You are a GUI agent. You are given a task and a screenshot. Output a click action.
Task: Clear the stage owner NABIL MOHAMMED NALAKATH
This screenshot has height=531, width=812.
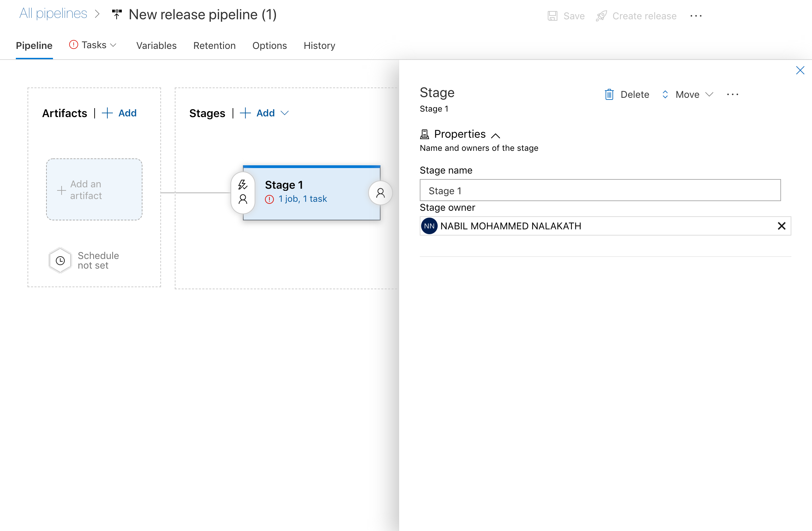[782, 226]
